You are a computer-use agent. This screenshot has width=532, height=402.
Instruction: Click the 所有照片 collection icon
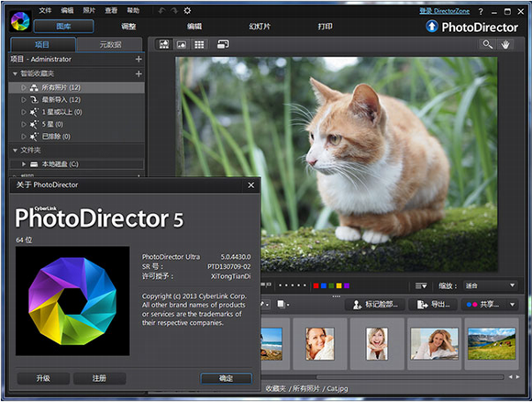[x=34, y=87]
